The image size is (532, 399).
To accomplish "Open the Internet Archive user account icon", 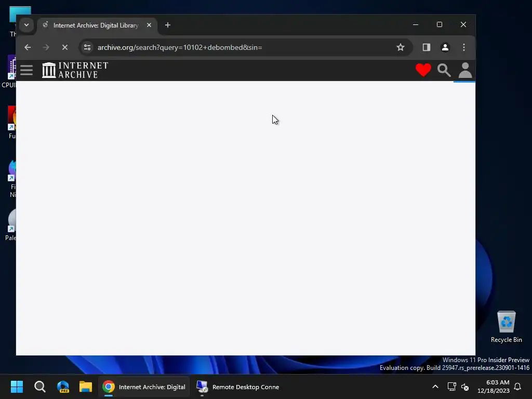I will [465, 71].
